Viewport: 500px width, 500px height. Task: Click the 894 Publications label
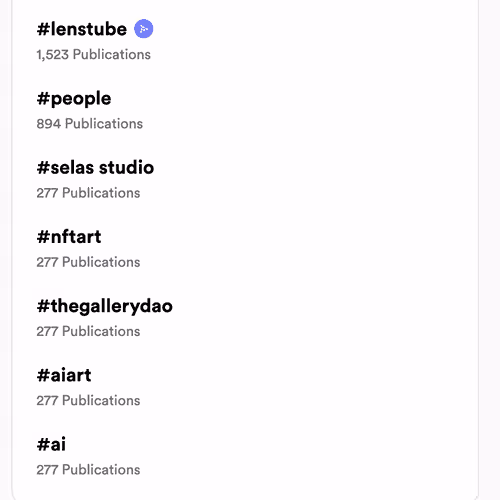tap(90, 124)
